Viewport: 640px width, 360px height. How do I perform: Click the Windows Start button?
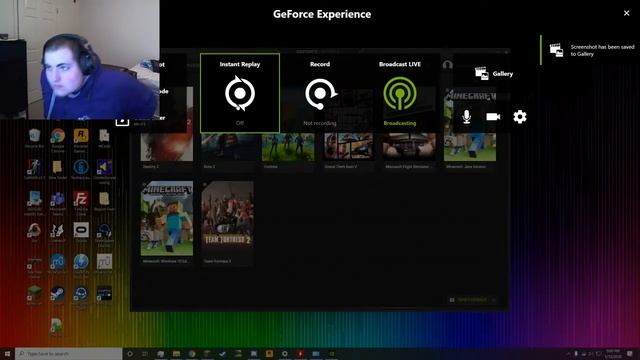point(7,353)
